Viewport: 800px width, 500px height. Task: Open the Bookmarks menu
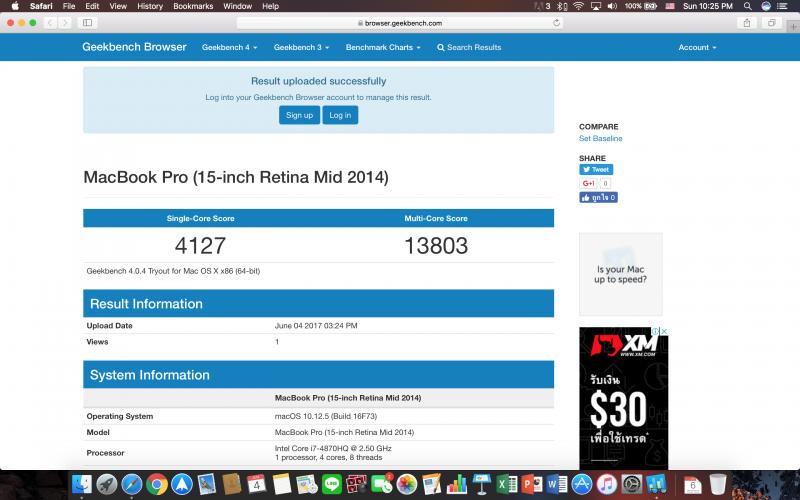coord(193,6)
